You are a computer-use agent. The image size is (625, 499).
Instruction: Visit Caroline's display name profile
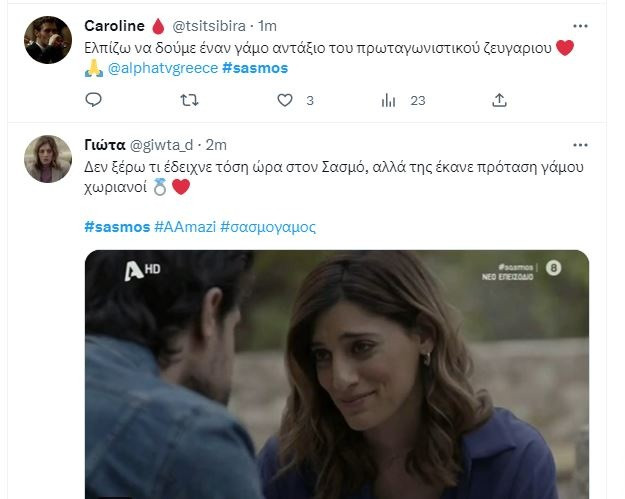point(114,26)
